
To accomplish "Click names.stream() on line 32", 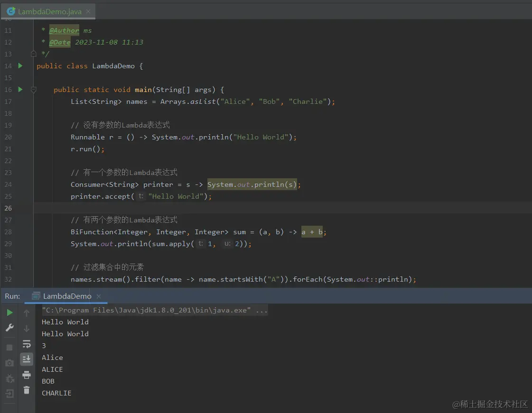I will [x=101, y=279].
